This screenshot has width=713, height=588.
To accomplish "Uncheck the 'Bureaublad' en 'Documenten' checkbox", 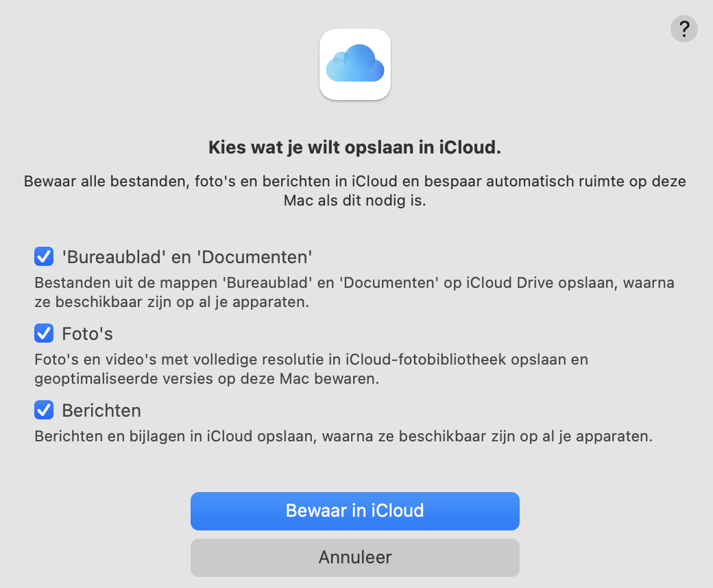I will click(44, 257).
